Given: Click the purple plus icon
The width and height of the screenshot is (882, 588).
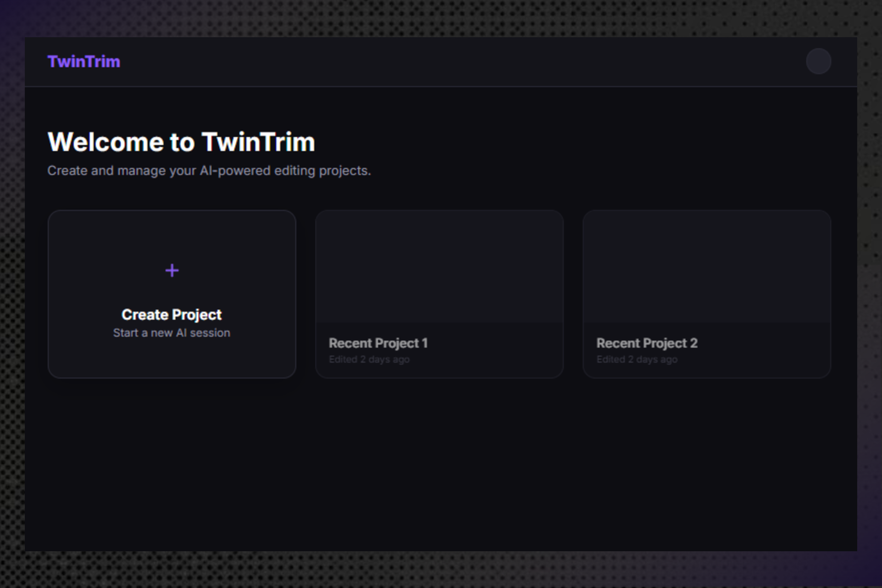Looking at the screenshot, I should click(x=172, y=271).
